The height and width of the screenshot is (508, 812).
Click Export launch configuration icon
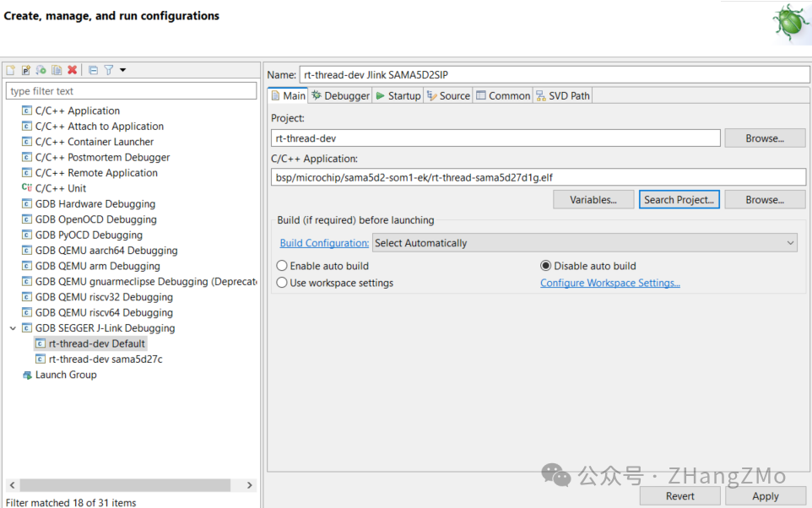click(41, 70)
